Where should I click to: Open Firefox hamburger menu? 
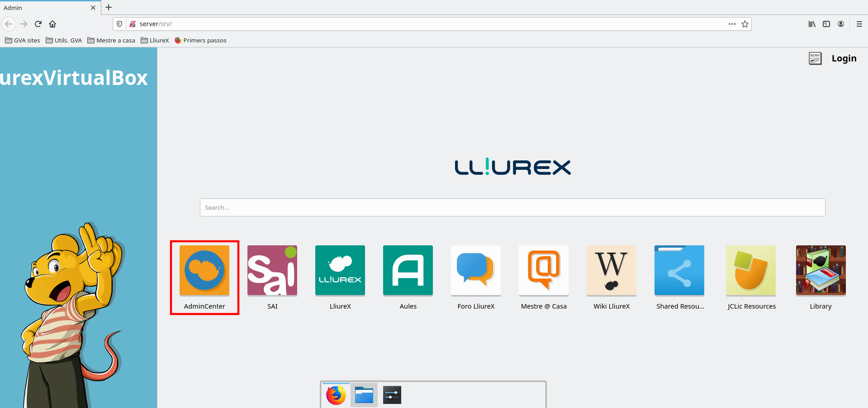(x=859, y=24)
